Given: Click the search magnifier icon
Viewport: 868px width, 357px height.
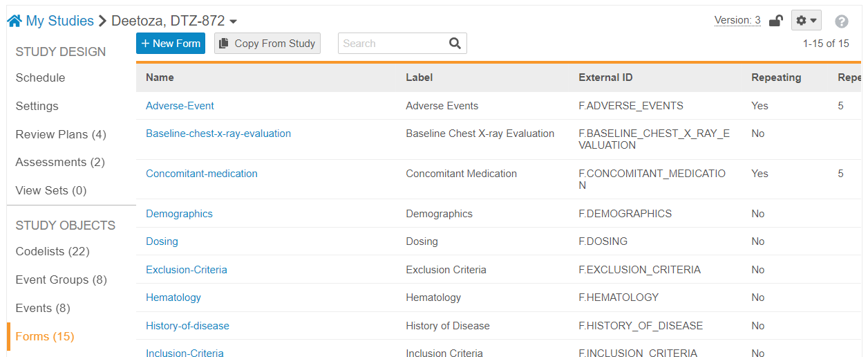Looking at the screenshot, I should click(x=455, y=44).
